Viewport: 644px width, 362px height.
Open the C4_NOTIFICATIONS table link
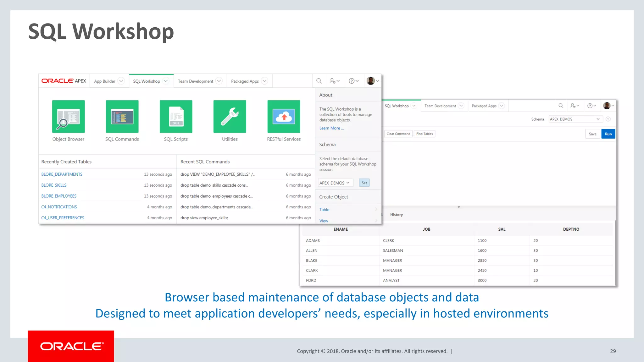tap(59, 207)
